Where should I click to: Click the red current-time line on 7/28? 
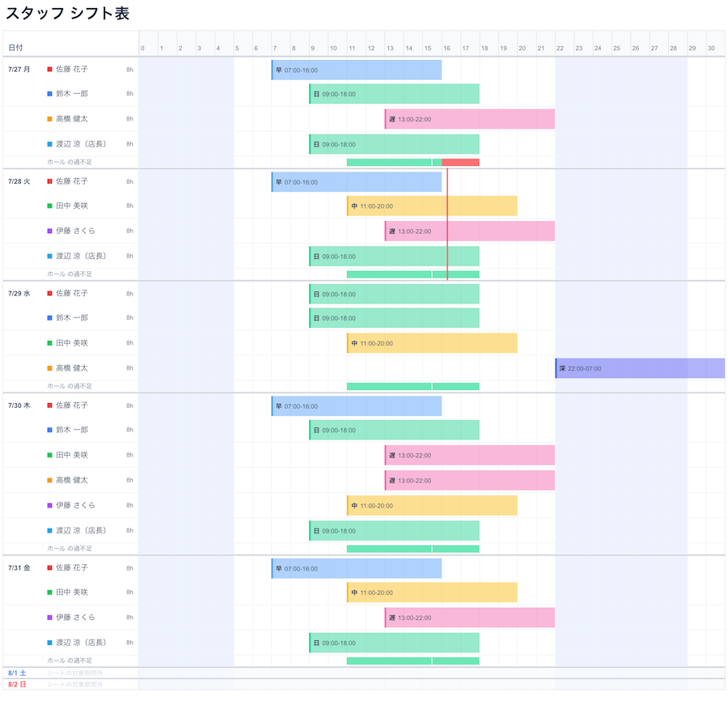447,224
